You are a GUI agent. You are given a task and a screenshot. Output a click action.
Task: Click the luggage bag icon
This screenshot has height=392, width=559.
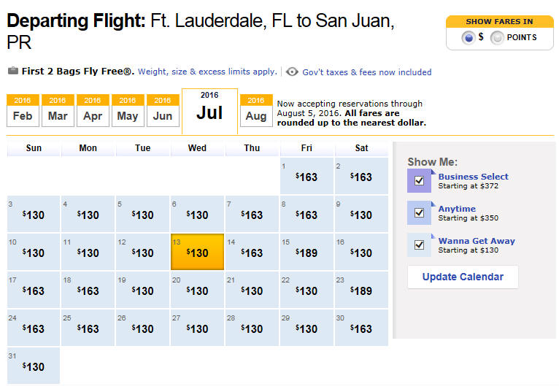[x=13, y=71]
